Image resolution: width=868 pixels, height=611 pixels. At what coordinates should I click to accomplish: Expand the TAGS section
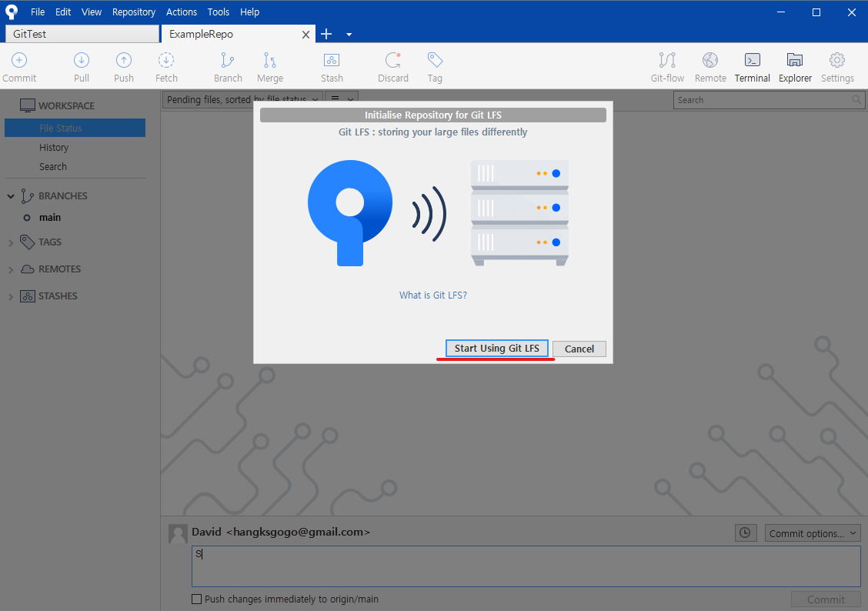pyautogui.click(x=11, y=242)
